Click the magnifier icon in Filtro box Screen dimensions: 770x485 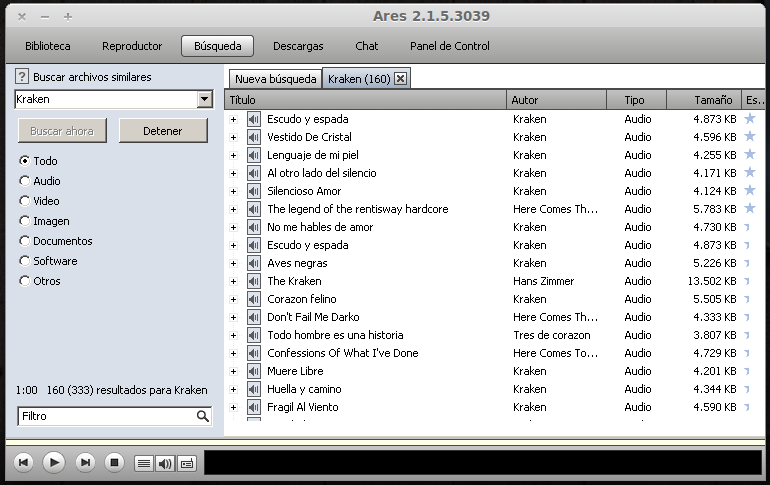[202, 416]
